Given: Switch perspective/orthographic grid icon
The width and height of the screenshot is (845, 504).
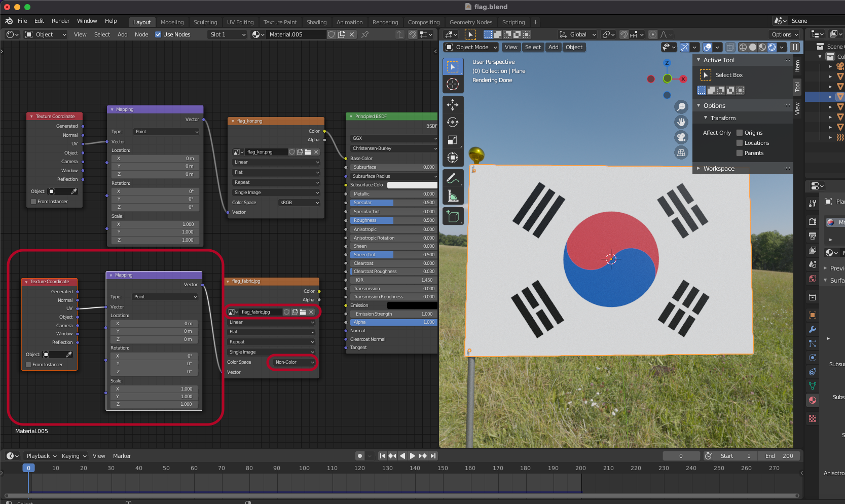Looking at the screenshot, I should [x=681, y=152].
